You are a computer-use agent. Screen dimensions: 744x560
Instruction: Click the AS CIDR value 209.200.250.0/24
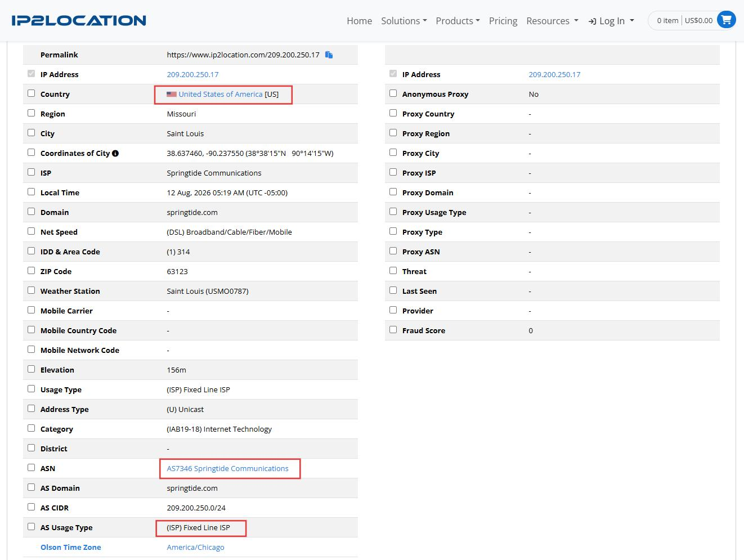pyautogui.click(x=196, y=508)
